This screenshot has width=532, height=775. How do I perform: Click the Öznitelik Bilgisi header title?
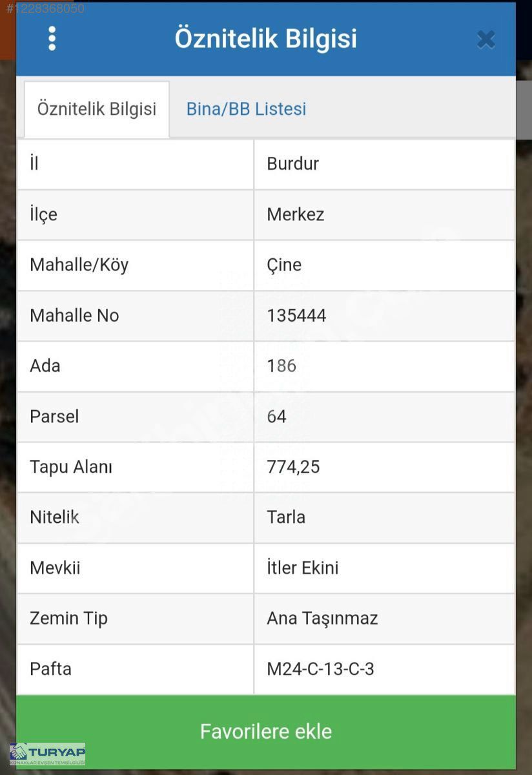point(265,39)
